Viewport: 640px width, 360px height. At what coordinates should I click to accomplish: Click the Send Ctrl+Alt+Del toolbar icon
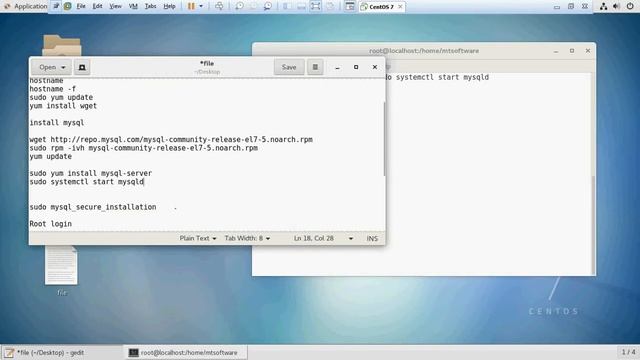point(219,6)
